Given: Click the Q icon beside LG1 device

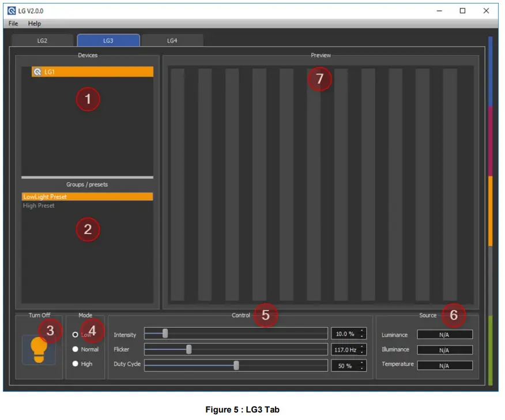Looking at the screenshot, I should coord(38,72).
